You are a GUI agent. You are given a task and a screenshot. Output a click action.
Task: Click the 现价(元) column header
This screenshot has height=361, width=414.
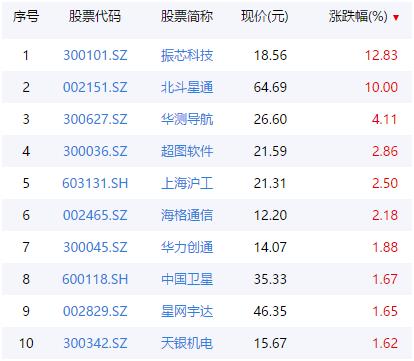tap(265, 16)
